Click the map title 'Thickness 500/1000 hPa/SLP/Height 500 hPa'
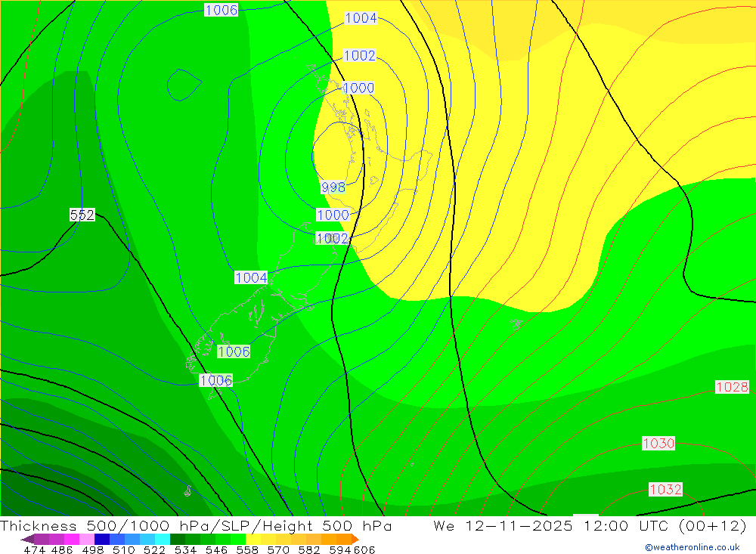Viewport: 756px width, 554px height. click(196, 525)
